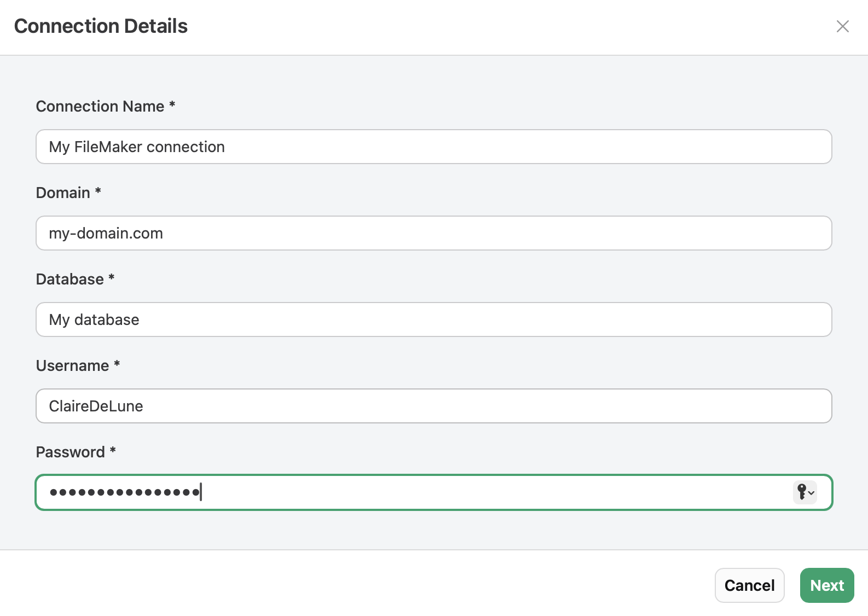The height and width of the screenshot is (616, 868).
Task: Close the Connection Details dialog
Action: click(x=842, y=26)
